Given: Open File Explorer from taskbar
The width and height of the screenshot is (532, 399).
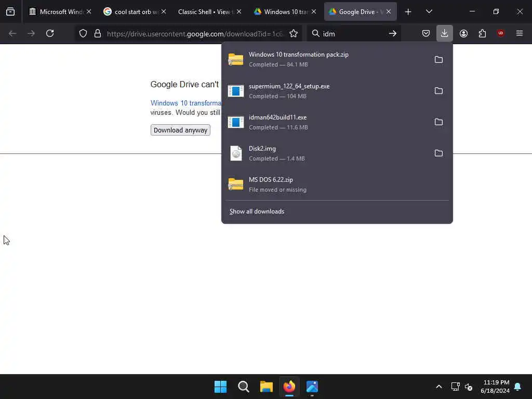Looking at the screenshot, I should [267, 387].
